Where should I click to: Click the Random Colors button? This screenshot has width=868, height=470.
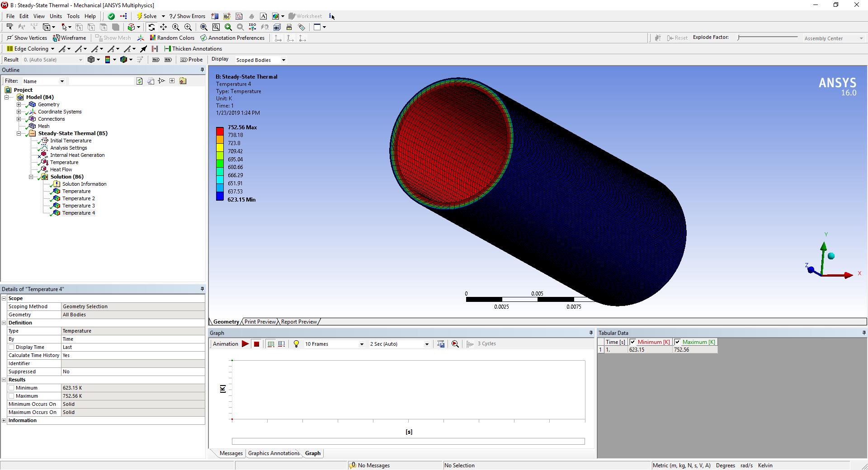[172, 38]
